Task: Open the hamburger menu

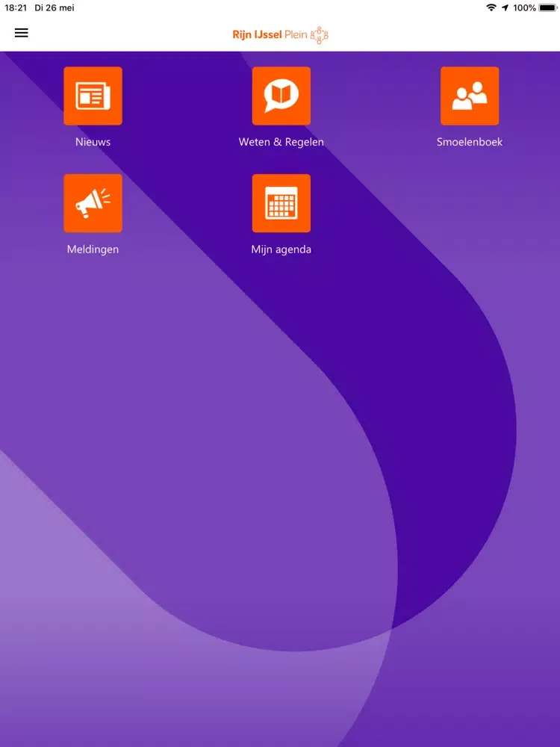Action: click(22, 33)
